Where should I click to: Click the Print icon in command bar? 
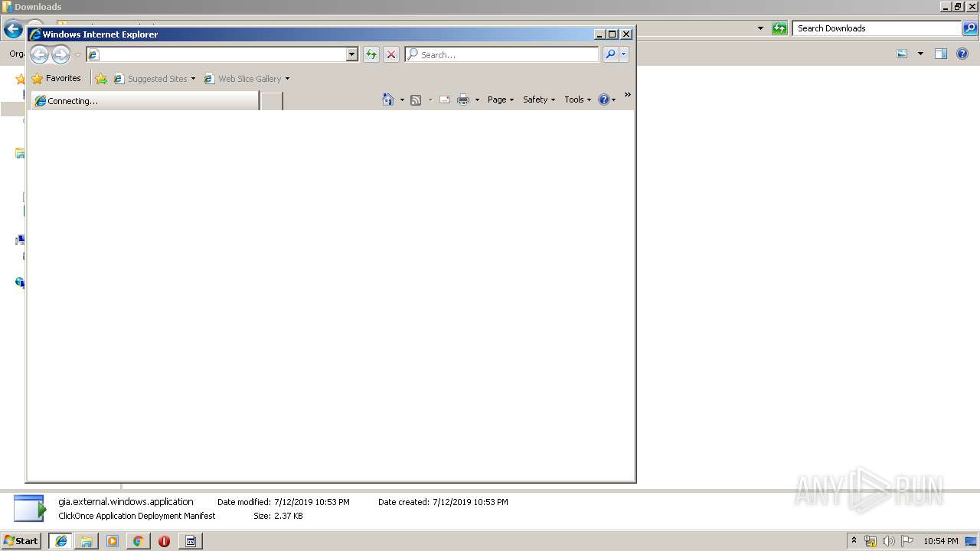coord(463,99)
